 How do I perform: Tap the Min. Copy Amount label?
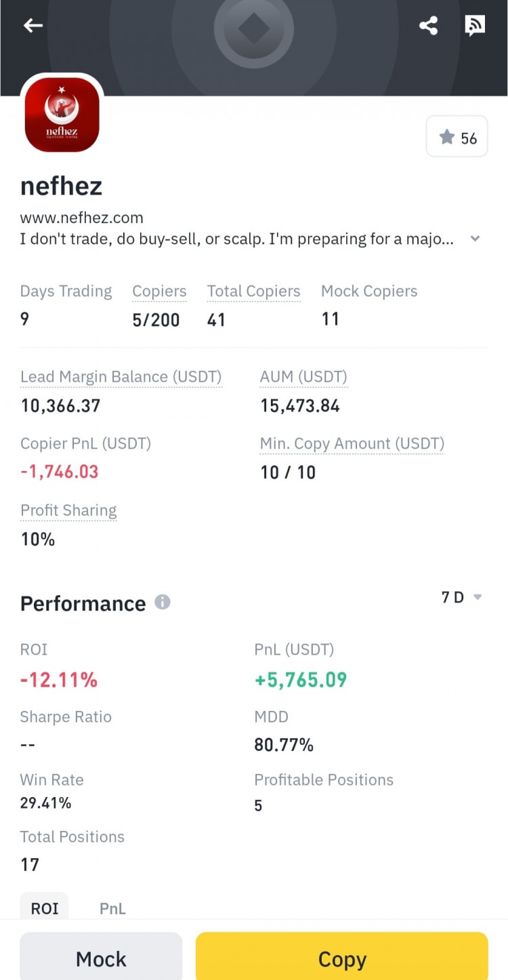[352, 444]
